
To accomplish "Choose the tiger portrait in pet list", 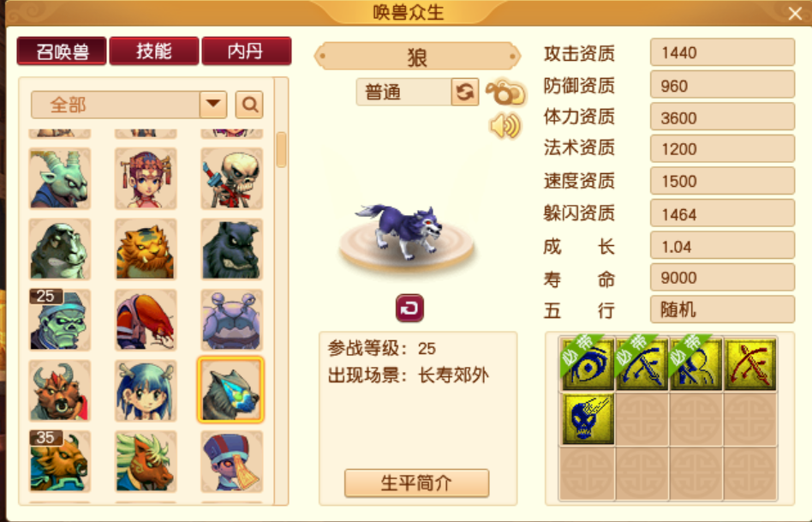I will (146, 249).
